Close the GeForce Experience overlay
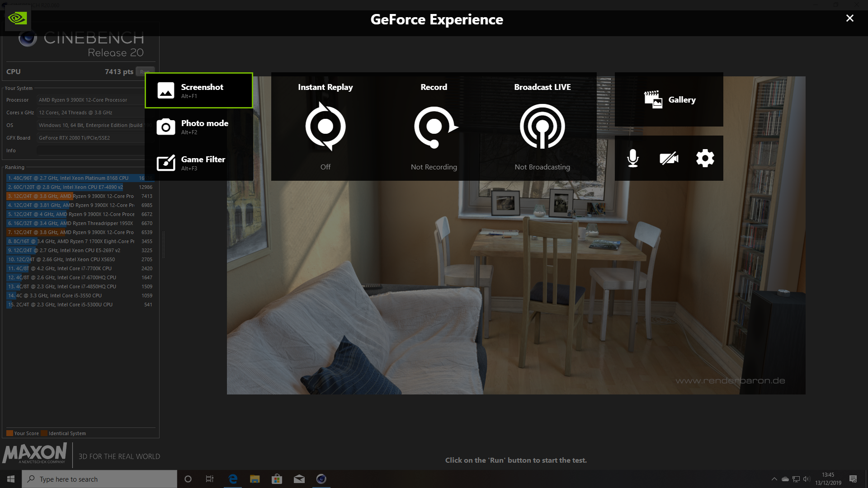The image size is (868, 488). pos(850,18)
